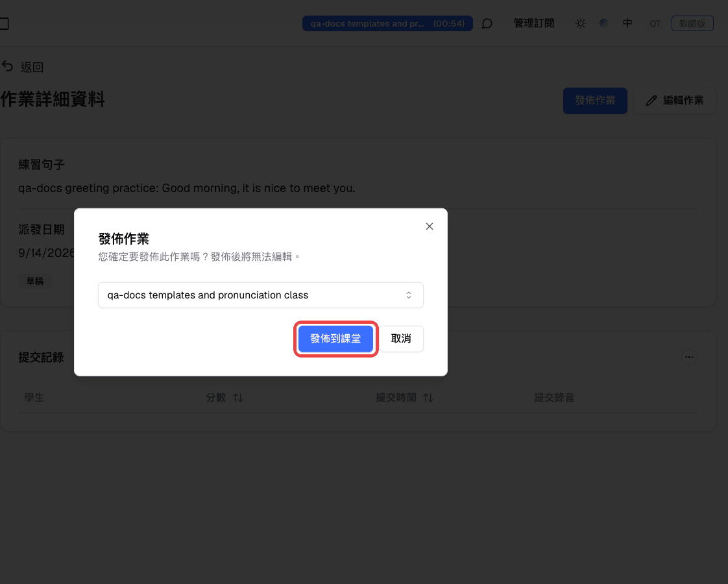Click the dialog confirmation message text
728x584 pixels.
[199, 257]
